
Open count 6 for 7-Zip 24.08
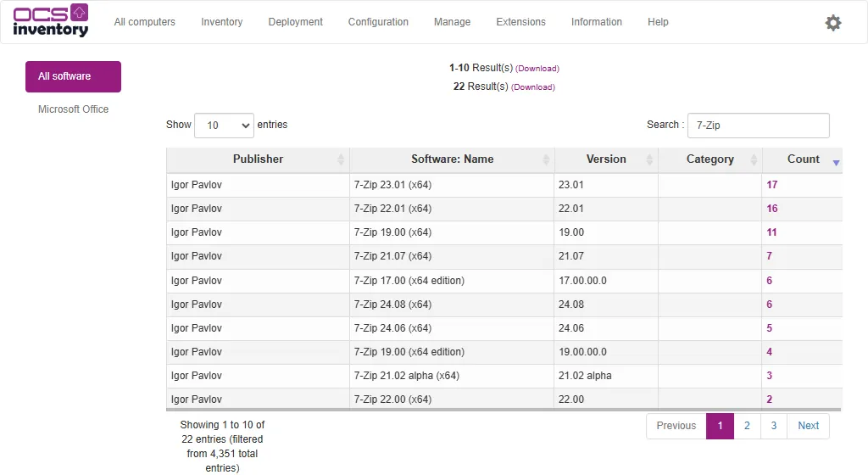pos(769,305)
